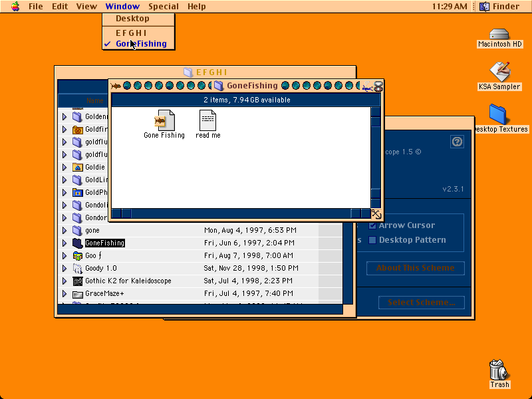Click the Goldfir folder icon in the list
This screenshot has width=532, height=399.
click(77, 129)
